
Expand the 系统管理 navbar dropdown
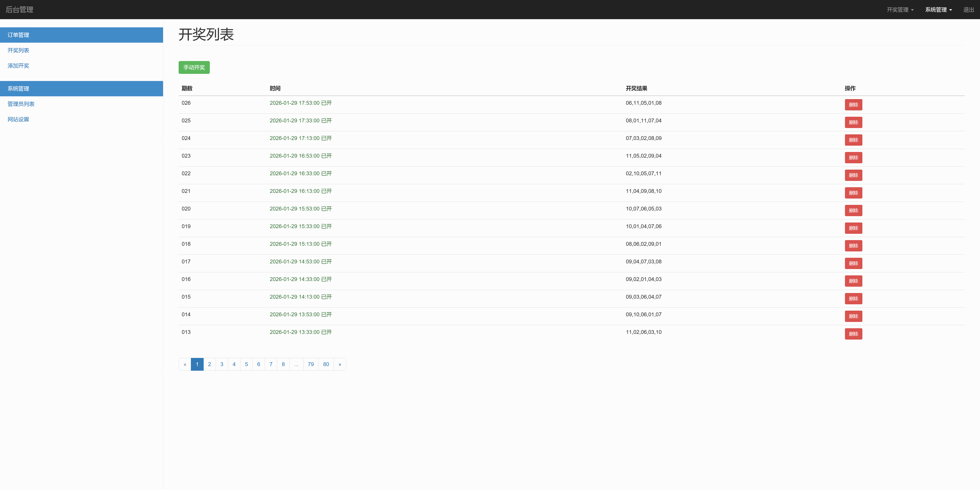tap(938, 10)
